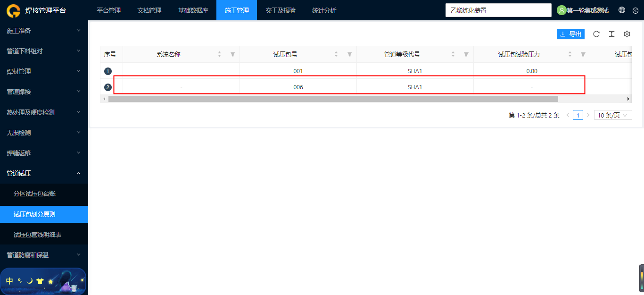
Task: Expand the 管道焊接 sidebar menu
Action: (44, 92)
